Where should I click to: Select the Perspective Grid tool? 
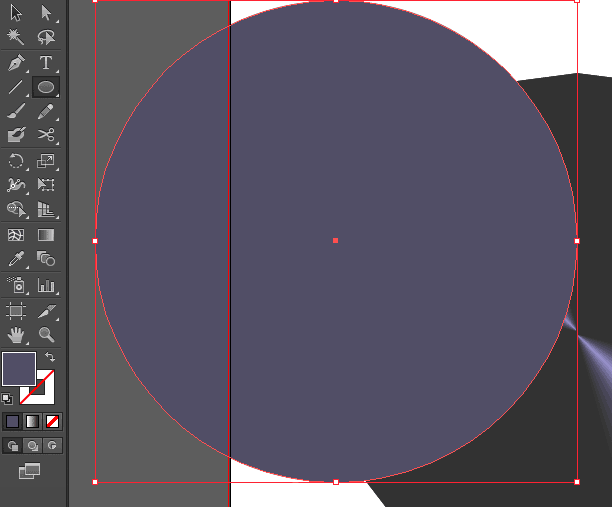46,209
